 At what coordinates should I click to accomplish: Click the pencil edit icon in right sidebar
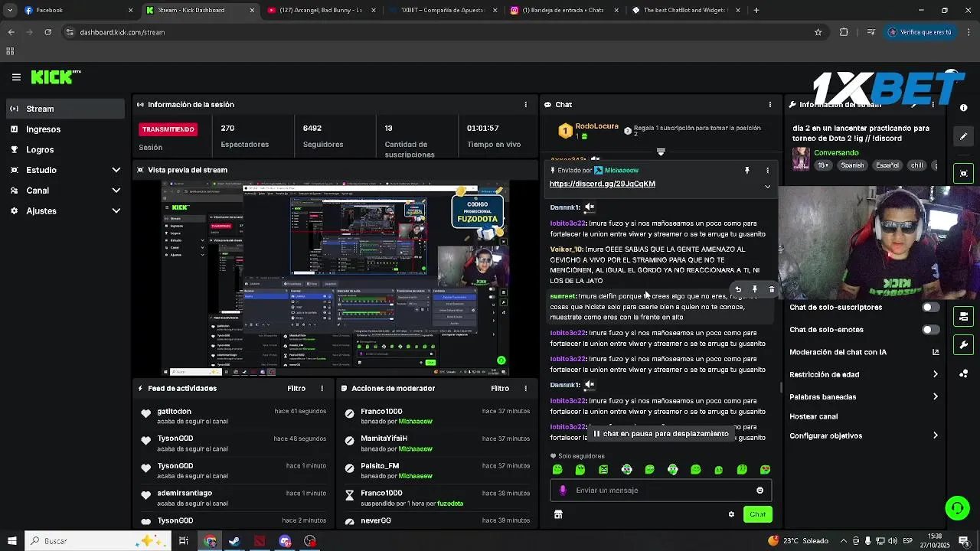(964, 136)
